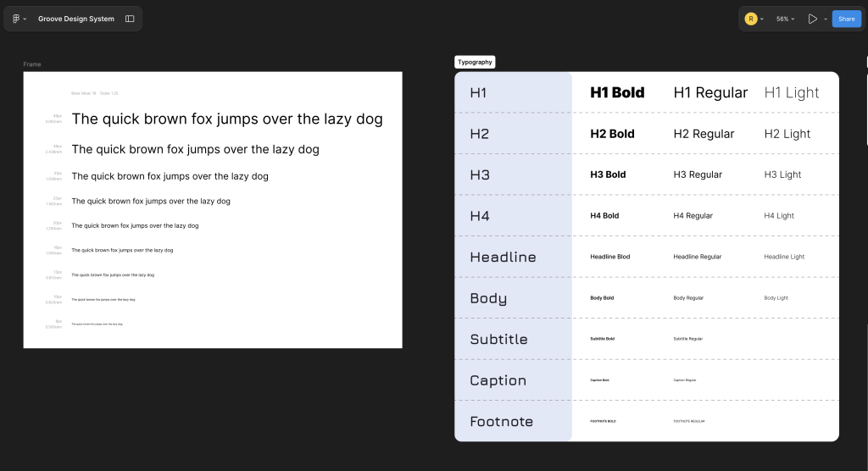Screen dimensions: 868x471
Task: Click the H2 Regular text sample
Action: [704, 134]
